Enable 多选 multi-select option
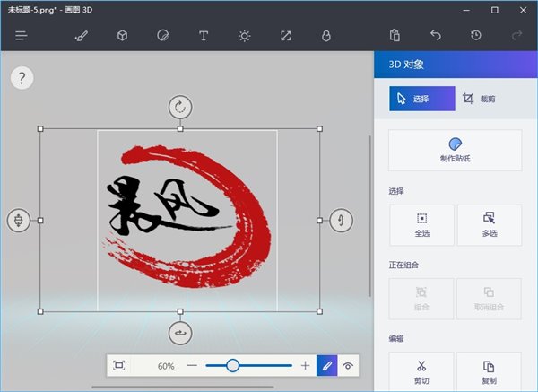Screen dimensions: 538x392 coord(489,225)
